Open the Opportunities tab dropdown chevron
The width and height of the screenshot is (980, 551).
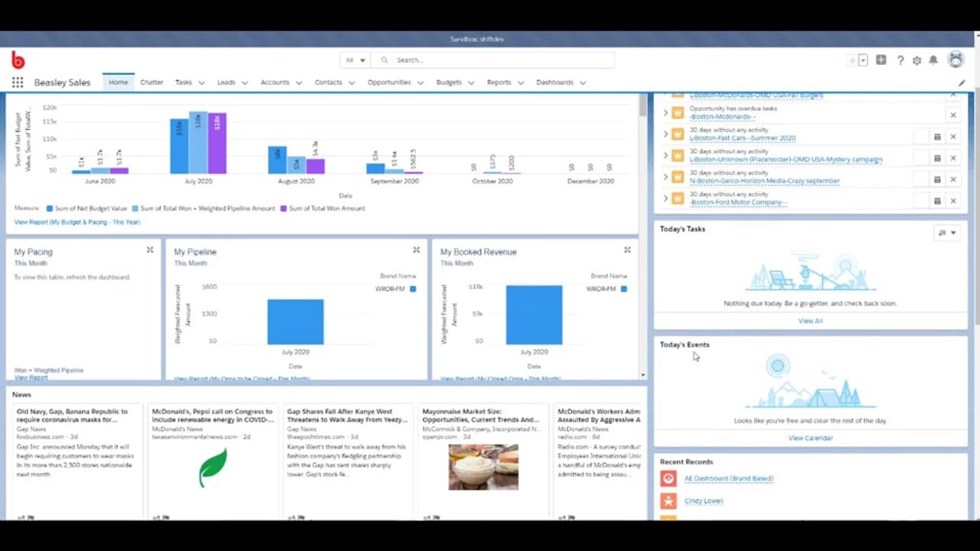pyautogui.click(x=420, y=83)
